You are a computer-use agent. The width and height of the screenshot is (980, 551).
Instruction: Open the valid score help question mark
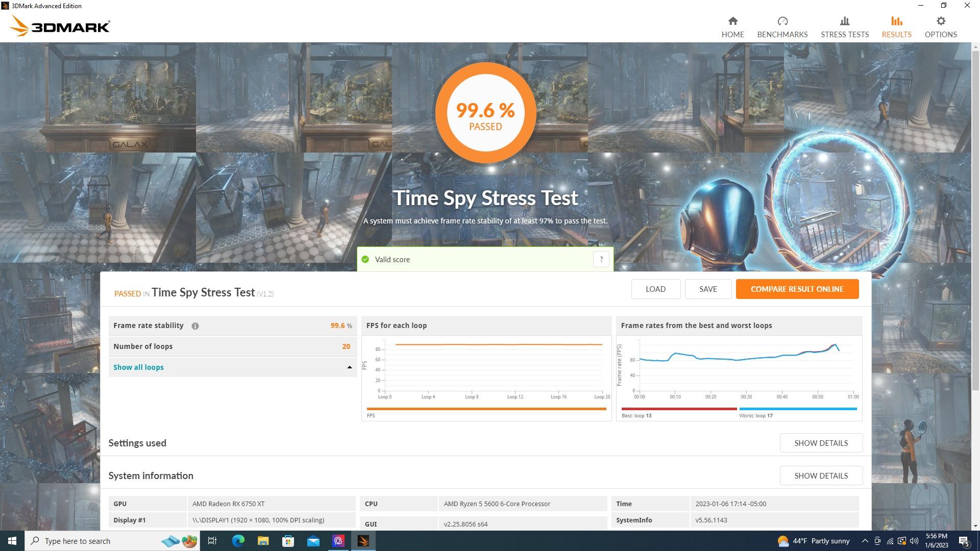(601, 259)
